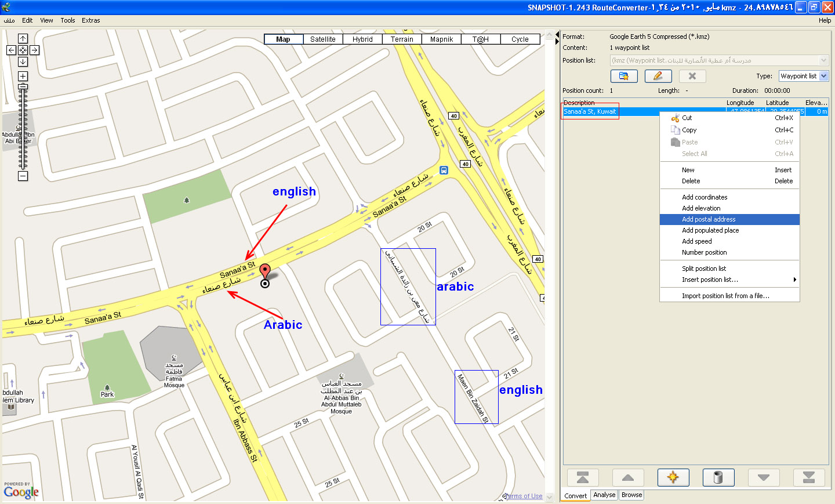Click the new position star button

coord(673,477)
